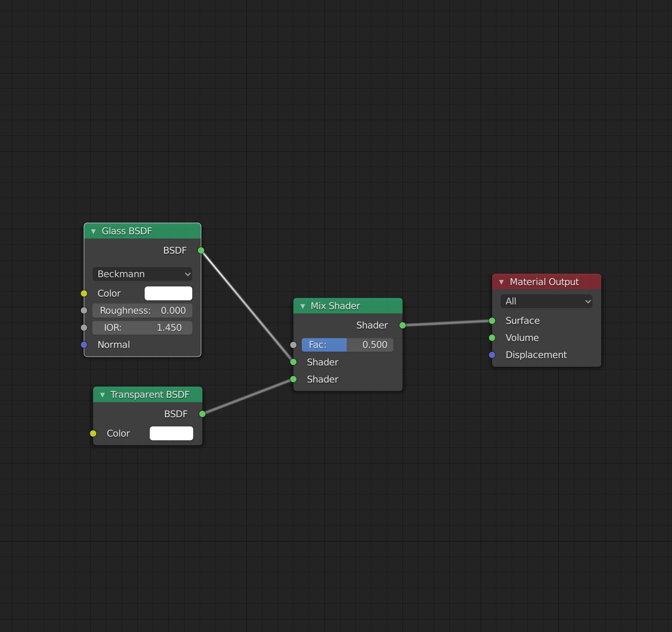The image size is (672, 632).
Task: Click the Displacement input socket
Action: pyautogui.click(x=492, y=355)
